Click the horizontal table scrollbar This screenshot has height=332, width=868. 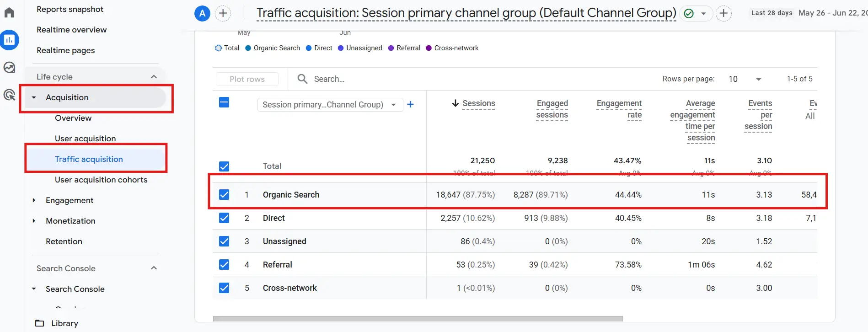[x=418, y=319]
